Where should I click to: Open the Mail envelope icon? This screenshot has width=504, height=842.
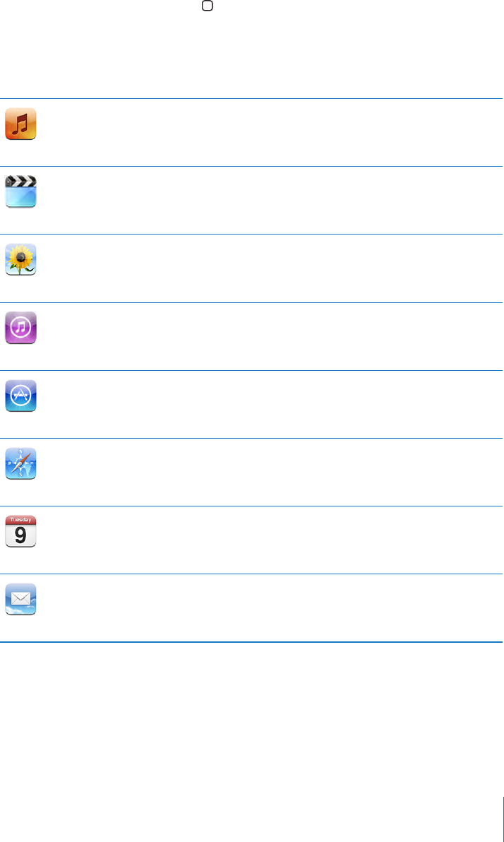(x=21, y=599)
